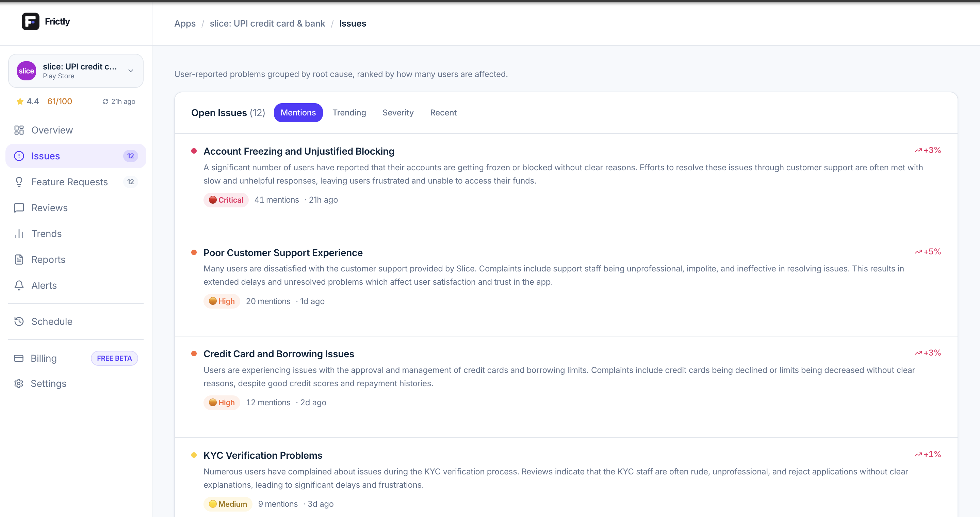
Task: Click +3% trend icon on Account Freezing
Action: tap(918, 151)
